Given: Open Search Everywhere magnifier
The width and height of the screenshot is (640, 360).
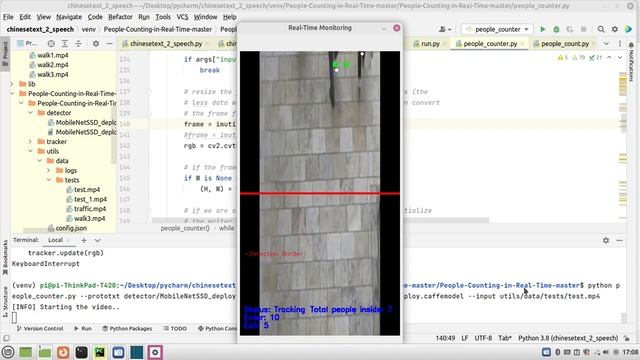Looking at the screenshot, I should point(601,29).
